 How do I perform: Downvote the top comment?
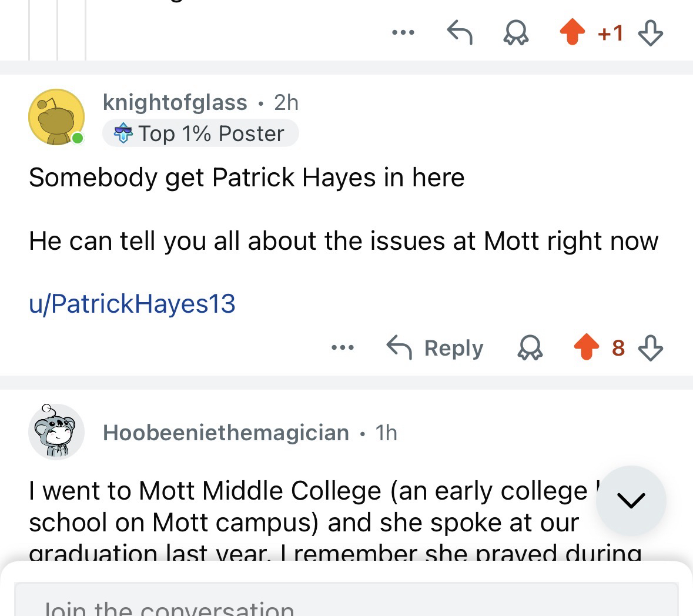(x=650, y=33)
